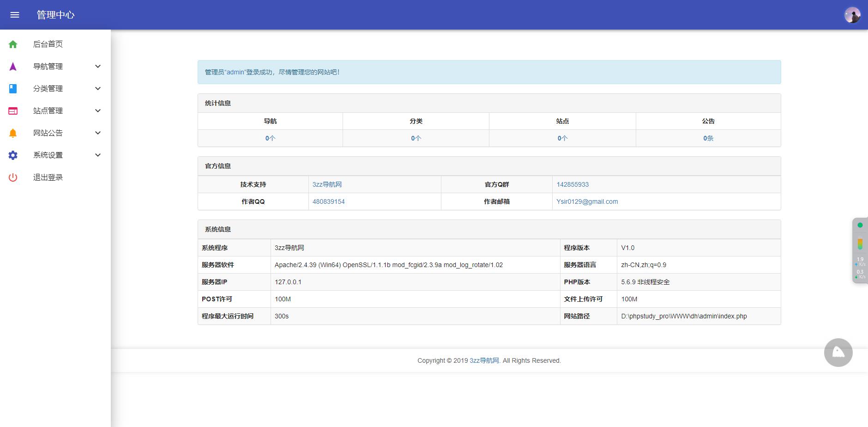Expand the 网站公告 chevron
This screenshot has width=868, height=427.
pyautogui.click(x=98, y=133)
